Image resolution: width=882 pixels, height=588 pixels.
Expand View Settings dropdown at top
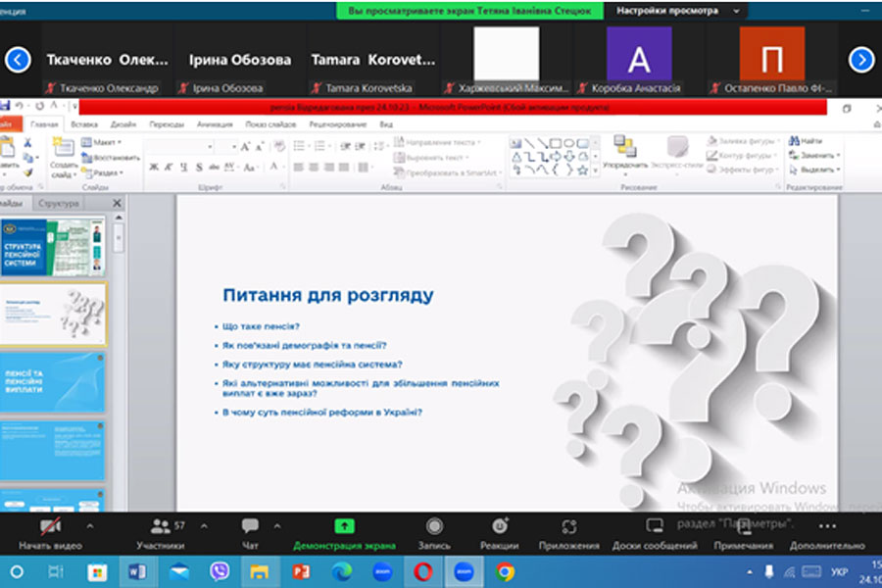[x=680, y=11]
